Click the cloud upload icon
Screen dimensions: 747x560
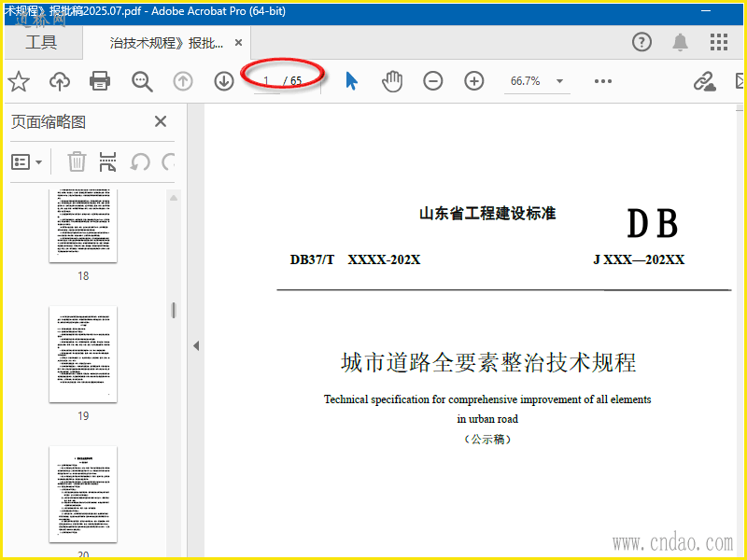coord(60,81)
